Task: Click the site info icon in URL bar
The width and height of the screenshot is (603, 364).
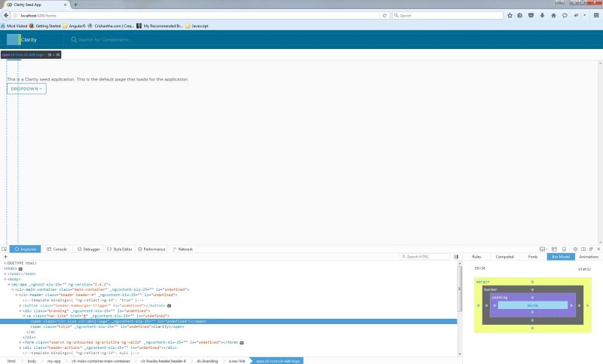Action: point(15,15)
